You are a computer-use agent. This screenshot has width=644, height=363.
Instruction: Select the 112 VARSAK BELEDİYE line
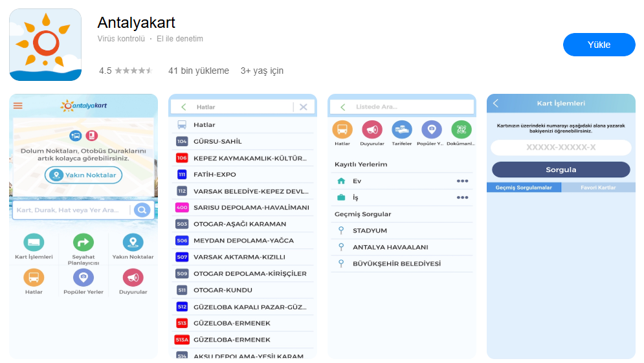coord(243,192)
